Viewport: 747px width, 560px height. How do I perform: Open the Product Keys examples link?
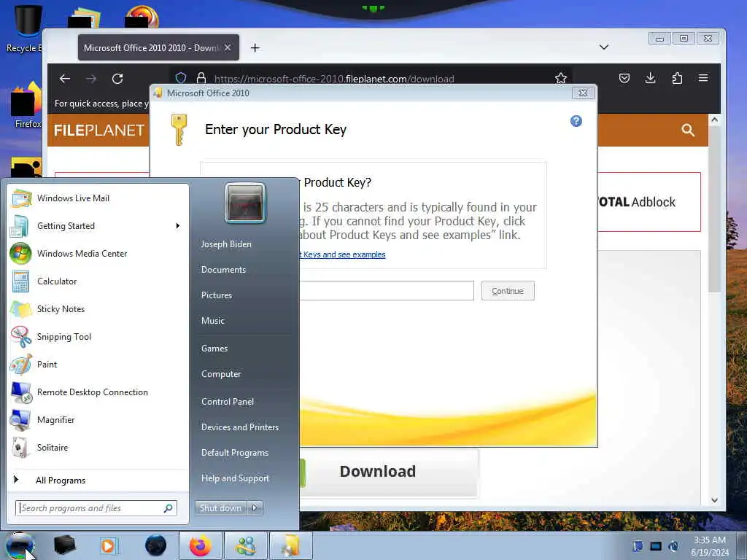342,254
